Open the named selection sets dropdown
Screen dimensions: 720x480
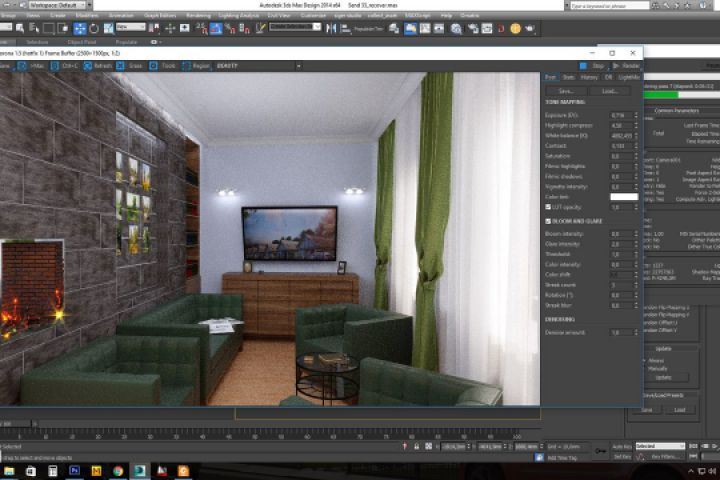coord(295,27)
